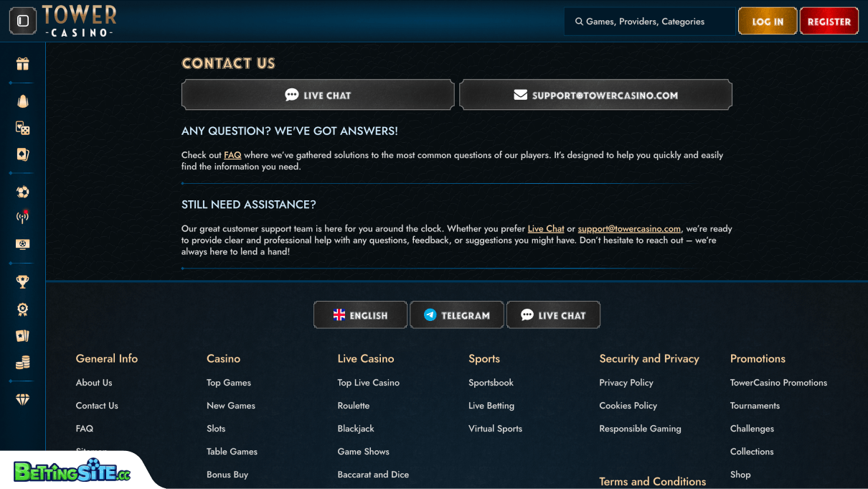The image size is (868, 489).
Task: Click the inline support email link
Action: tap(629, 229)
